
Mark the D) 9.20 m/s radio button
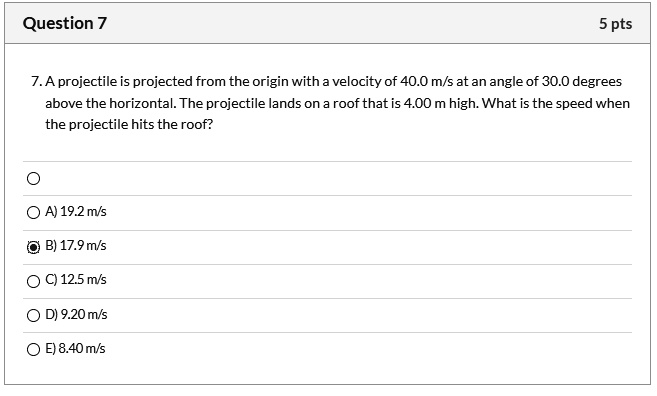pos(34,316)
